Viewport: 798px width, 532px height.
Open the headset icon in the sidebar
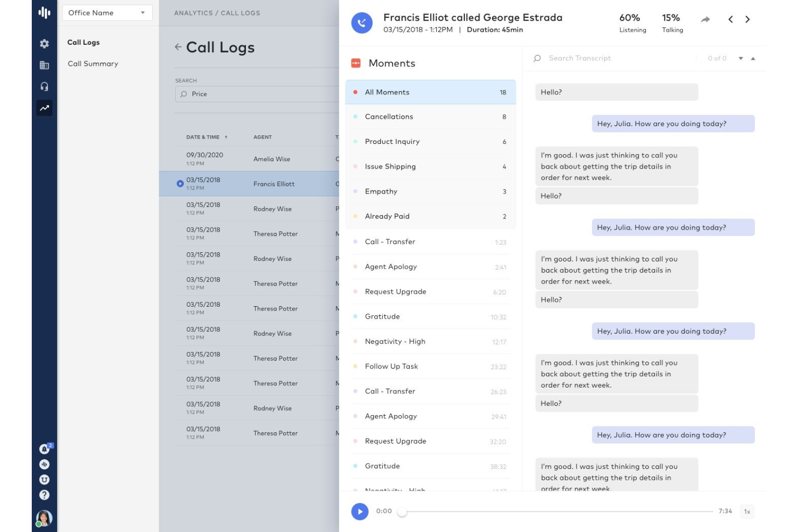click(x=45, y=86)
